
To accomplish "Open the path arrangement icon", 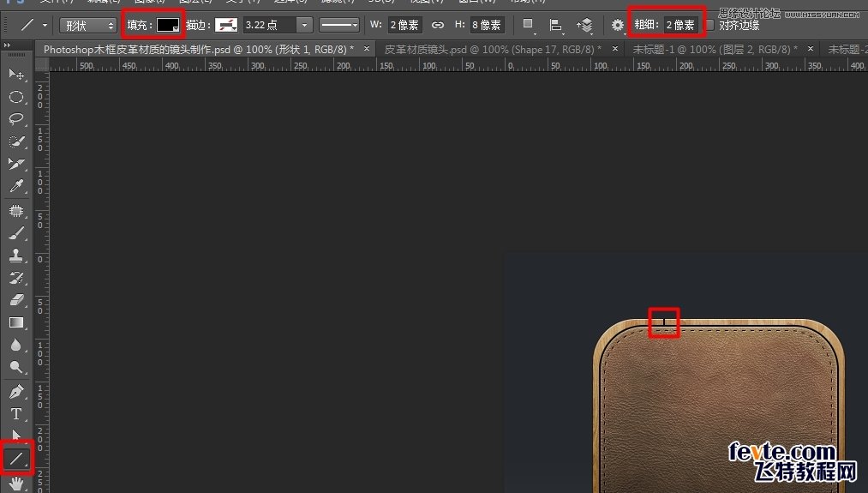I will [x=584, y=25].
